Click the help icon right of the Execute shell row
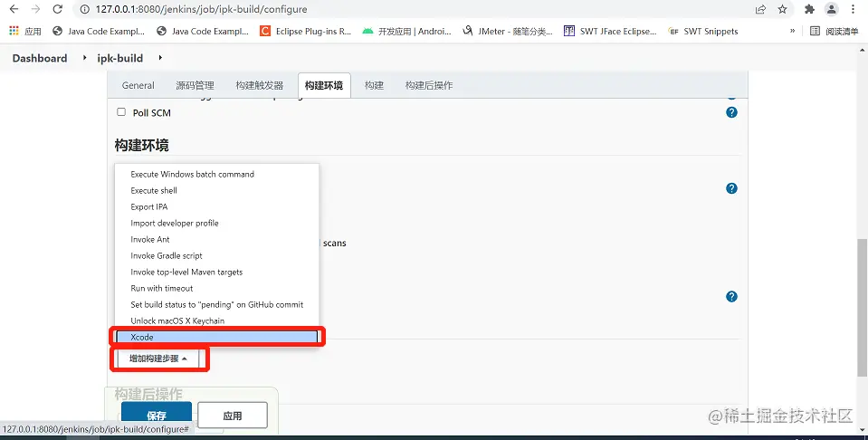Image resolution: width=868 pixels, height=440 pixels. coord(731,188)
